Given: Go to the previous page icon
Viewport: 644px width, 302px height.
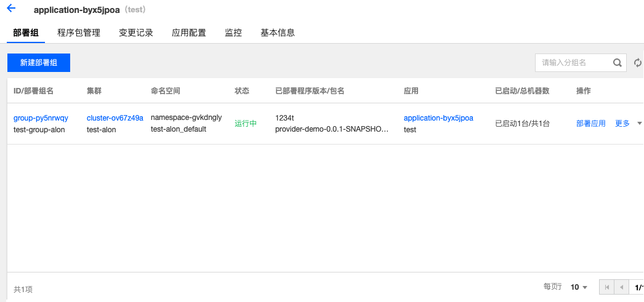Looking at the screenshot, I should 622,287.
